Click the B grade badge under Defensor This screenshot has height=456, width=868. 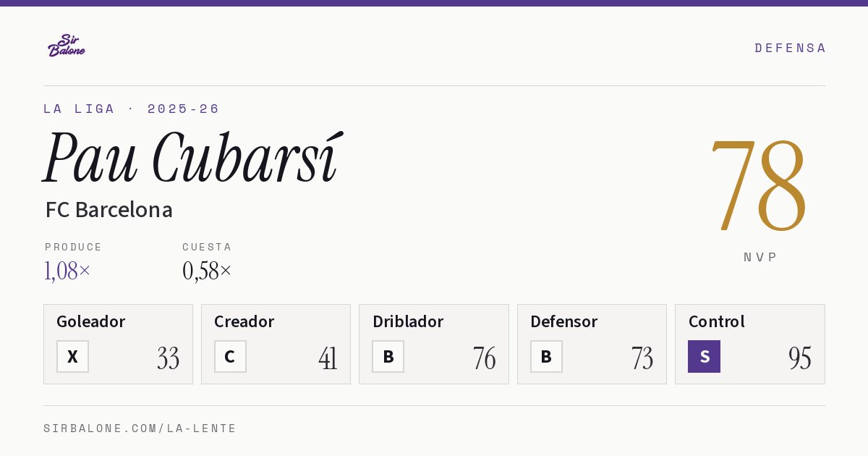[546, 356]
